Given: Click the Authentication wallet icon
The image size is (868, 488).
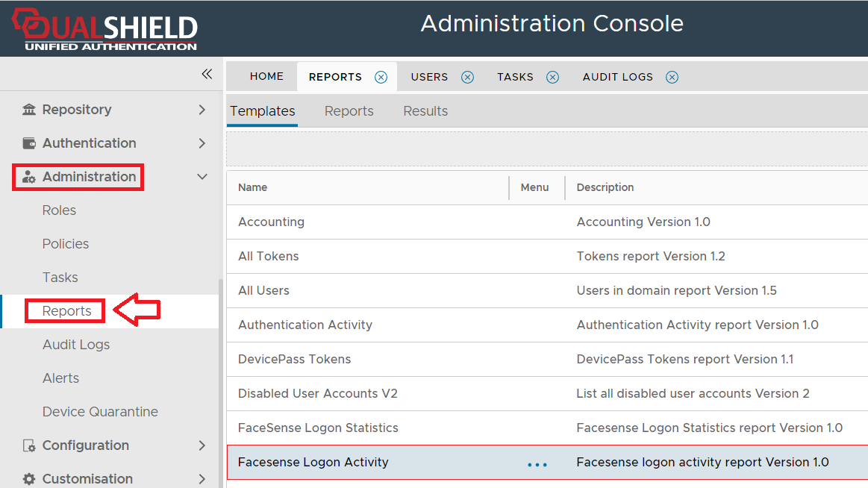Looking at the screenshot, I should point(29,143).
